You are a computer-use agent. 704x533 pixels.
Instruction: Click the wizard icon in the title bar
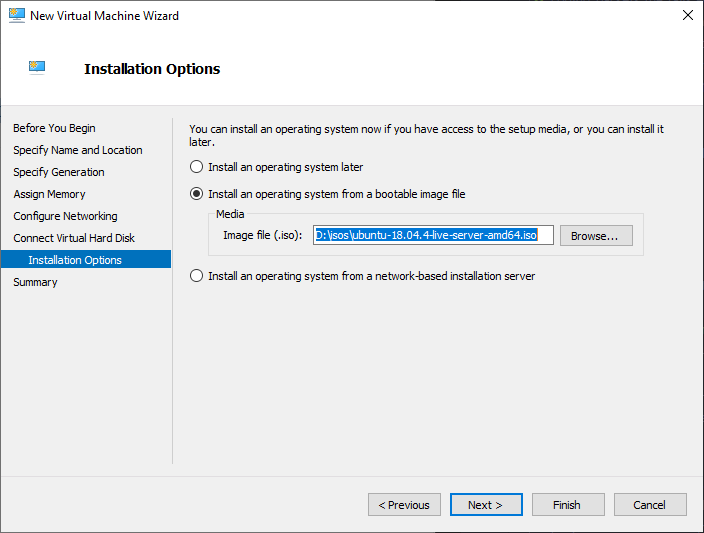tap(16, 16)
